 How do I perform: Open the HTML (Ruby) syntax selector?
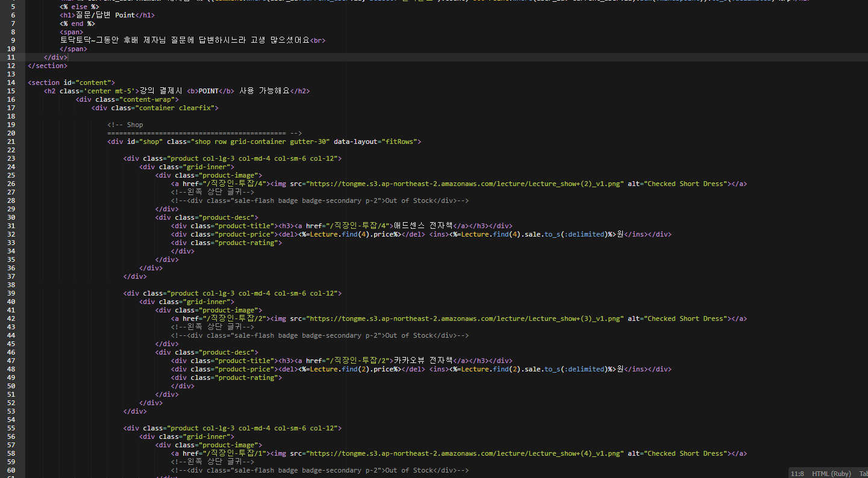click(831, 474)
